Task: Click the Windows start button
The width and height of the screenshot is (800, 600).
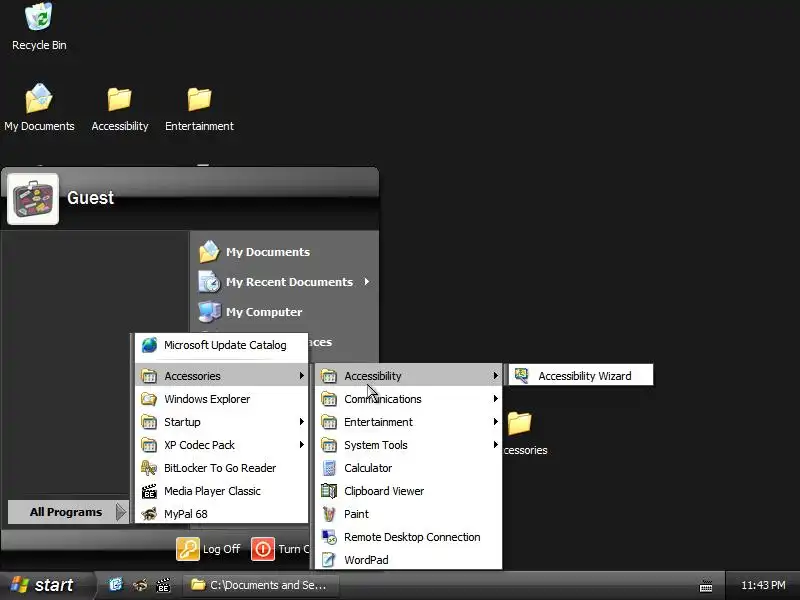Action: coord(46,585)
